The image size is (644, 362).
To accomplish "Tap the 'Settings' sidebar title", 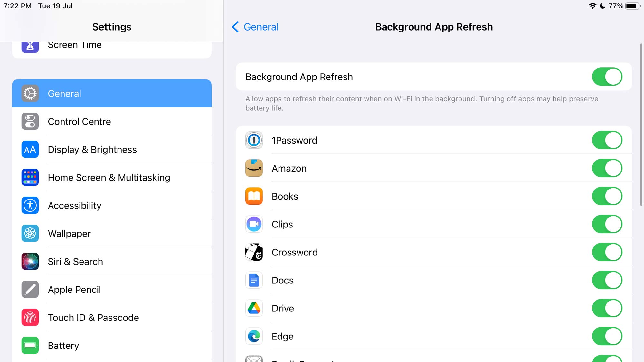I will click(112, 27).
